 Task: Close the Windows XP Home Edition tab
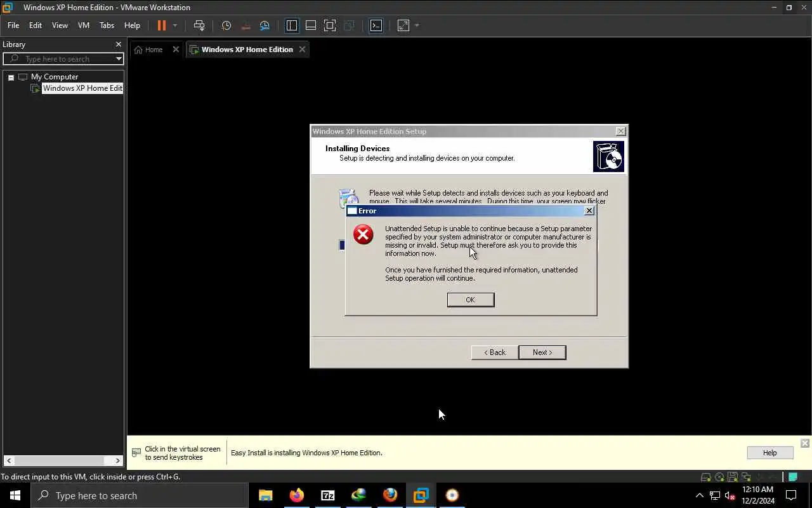click(x=302, y=50)
